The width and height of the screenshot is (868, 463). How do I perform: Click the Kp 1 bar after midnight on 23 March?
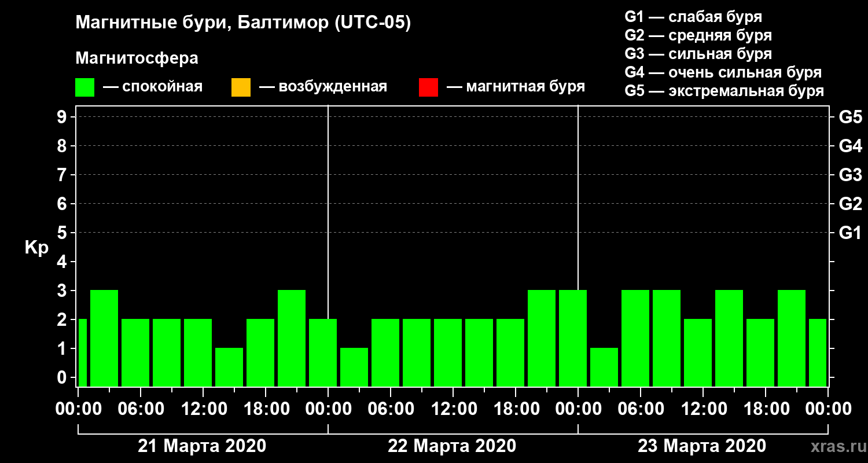604,367
